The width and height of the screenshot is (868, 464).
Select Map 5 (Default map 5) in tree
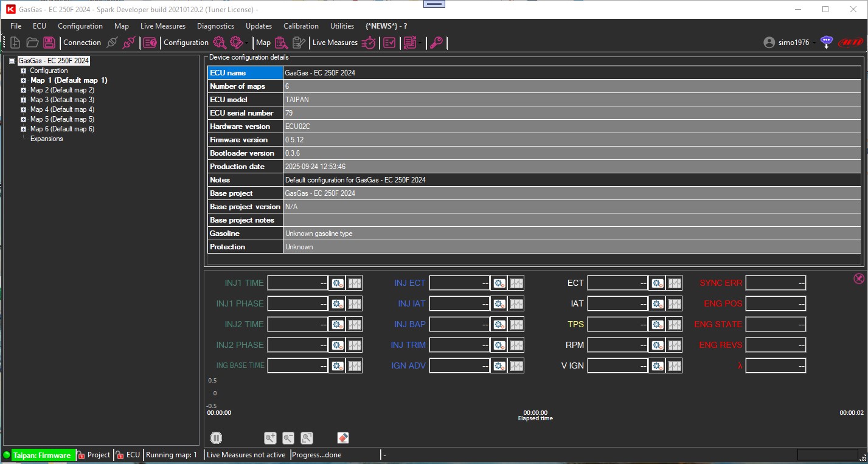coord(62,119)
